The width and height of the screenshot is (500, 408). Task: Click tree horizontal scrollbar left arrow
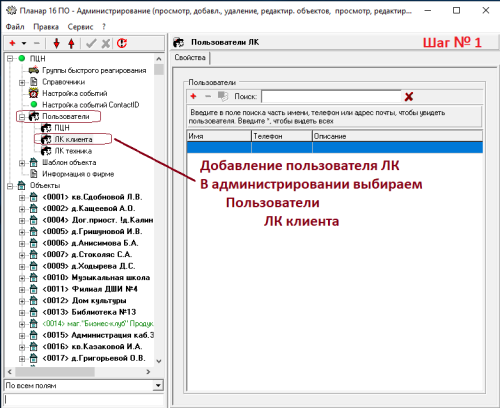9,372
